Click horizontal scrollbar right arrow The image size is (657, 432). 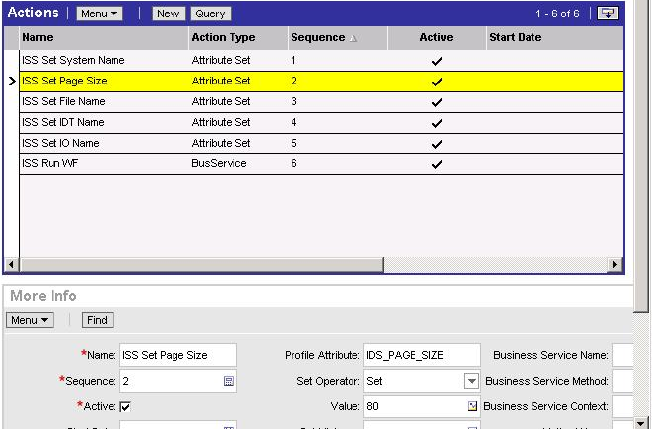point(615,264)
